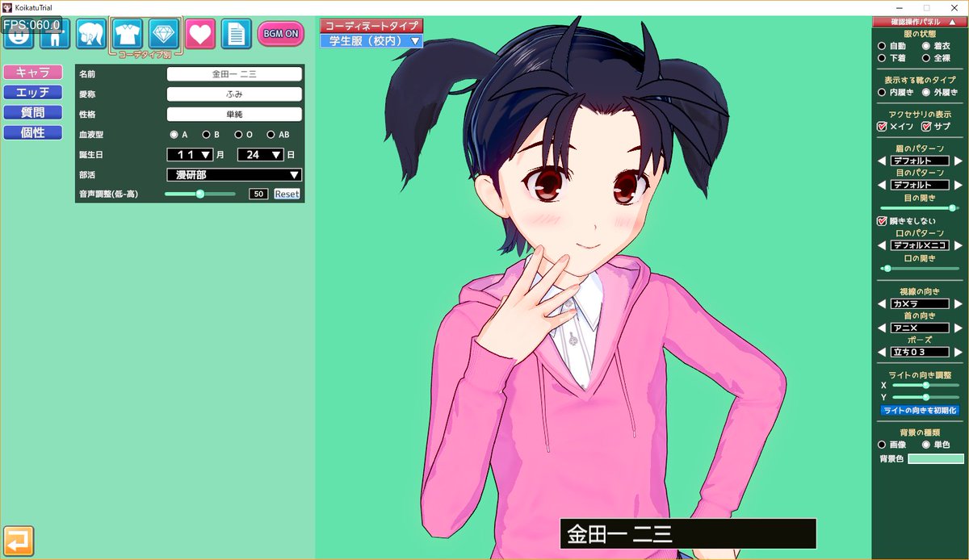Viewport: 969px width, 560px height.
Task: Open the clothing shirt icon
Action: (128, 34)
